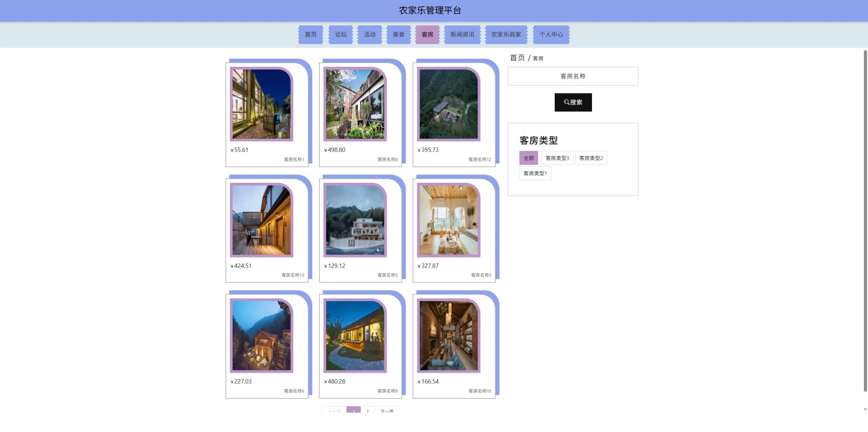Select the 全部 room type filter
Screen dimensions: 868x432
tap(528, 158)
